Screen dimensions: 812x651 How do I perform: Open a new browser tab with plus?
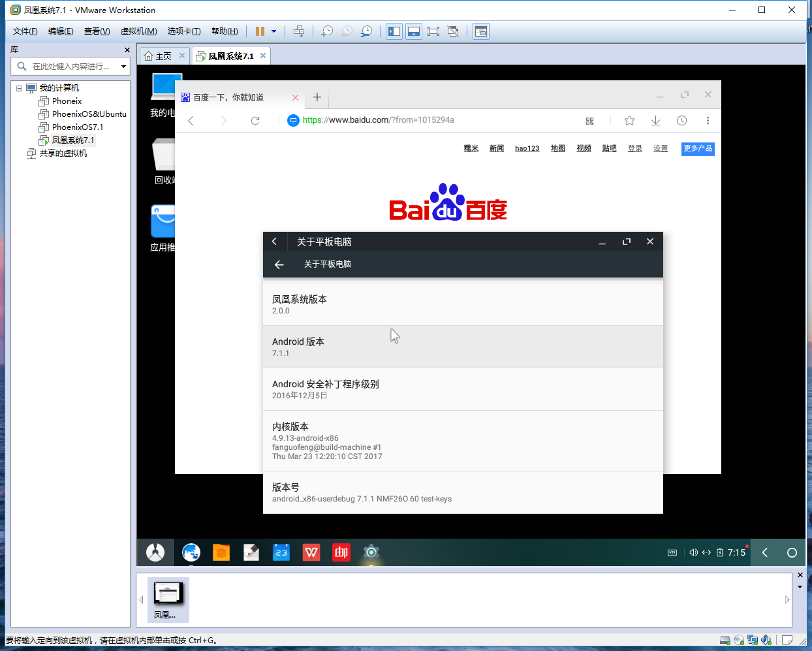(317, 97)
